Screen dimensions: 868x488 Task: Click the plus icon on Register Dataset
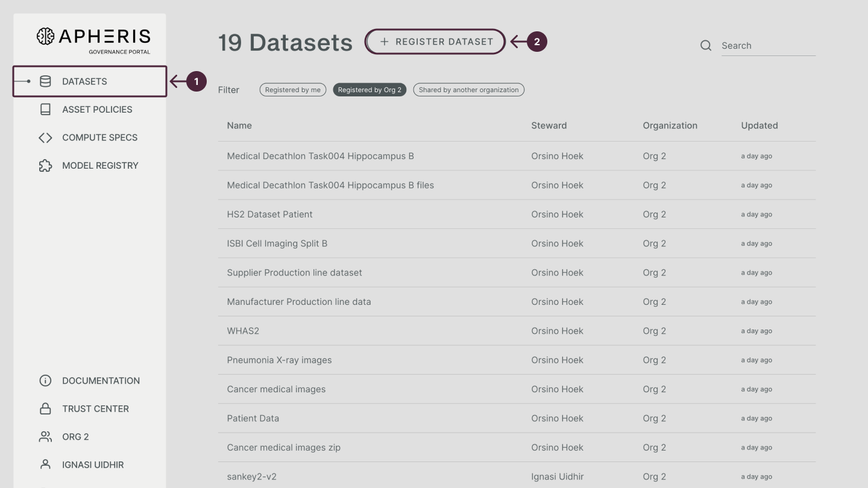click(384, 42)
